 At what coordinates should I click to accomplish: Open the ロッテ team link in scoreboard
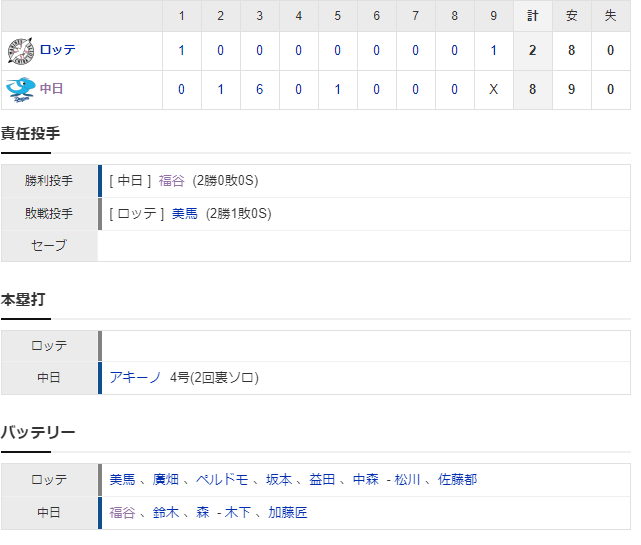58,50
